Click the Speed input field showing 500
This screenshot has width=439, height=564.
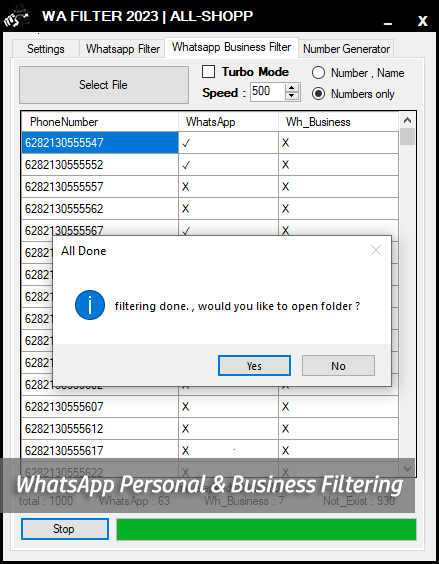(x=268, y=92)
